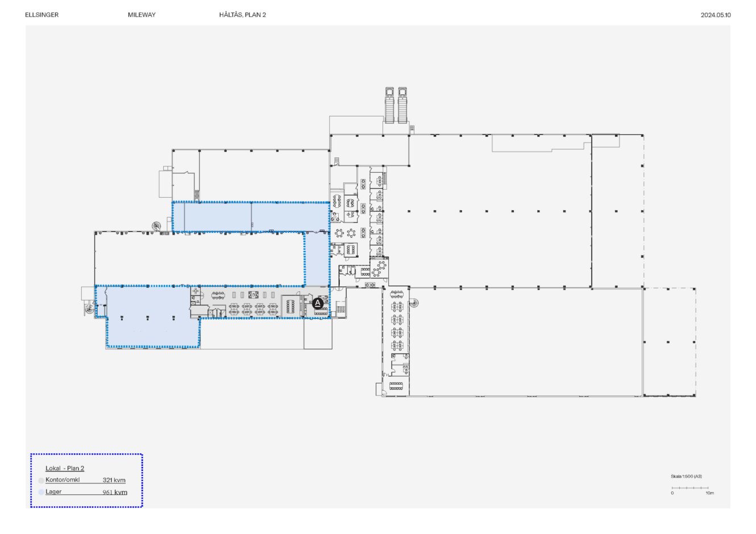
Task: Click the "321 kvm" area value
Action: coord(114,480)
